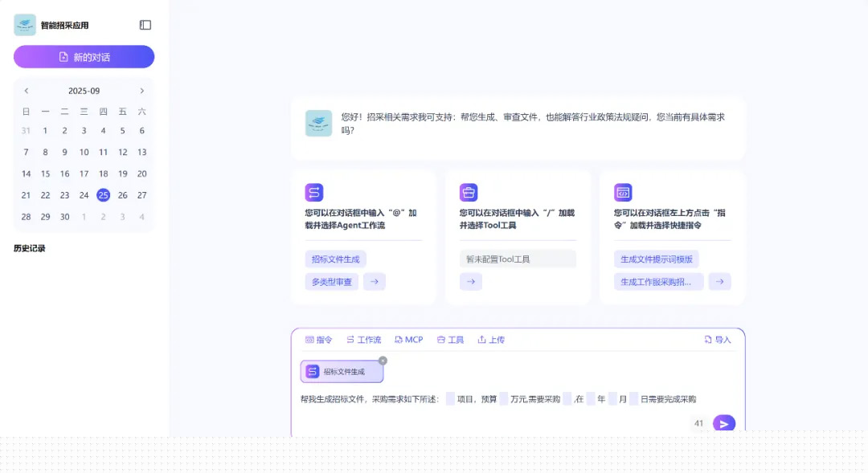This screenshot has width=868, height=473.
Task: Collapse the sidebar with the panel icon
Action: pos(145,26)
